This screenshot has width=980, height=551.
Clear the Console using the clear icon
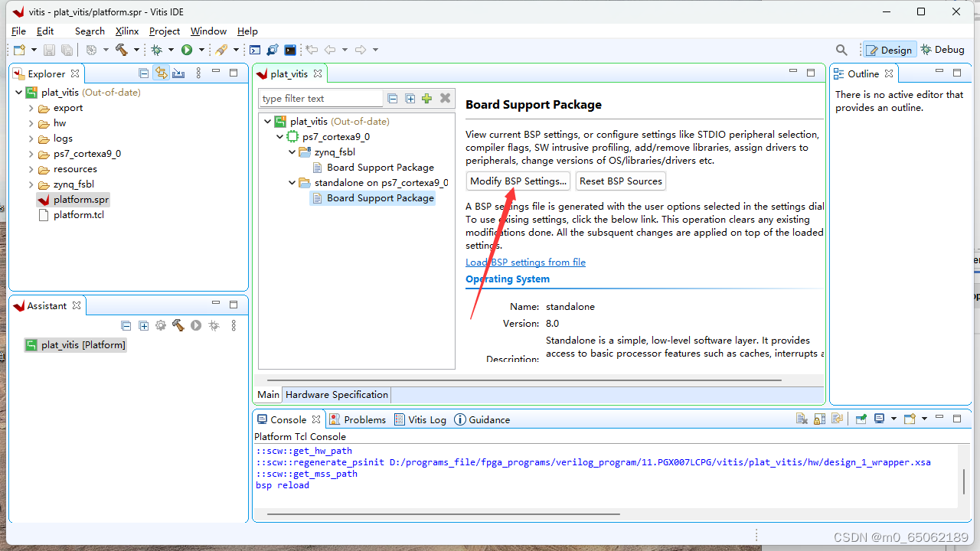pos(801,419)
